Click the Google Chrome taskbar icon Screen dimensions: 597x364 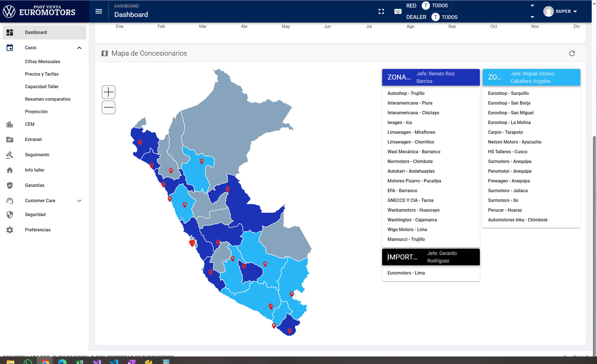45,361
